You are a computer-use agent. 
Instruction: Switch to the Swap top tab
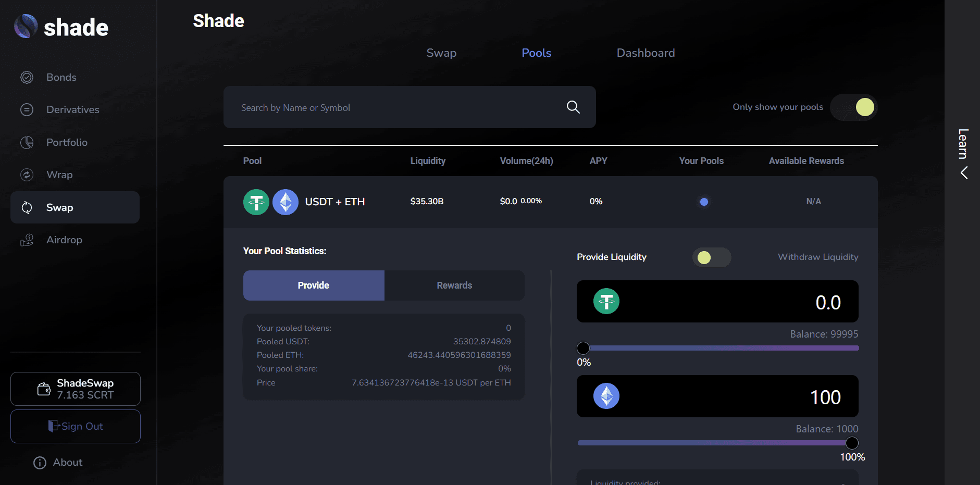pos(441,53)
